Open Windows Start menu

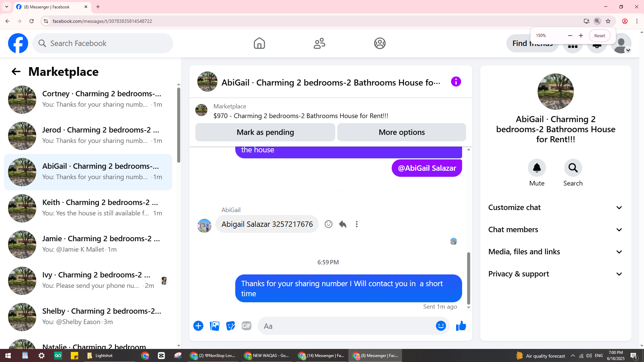tap(8, 356)
